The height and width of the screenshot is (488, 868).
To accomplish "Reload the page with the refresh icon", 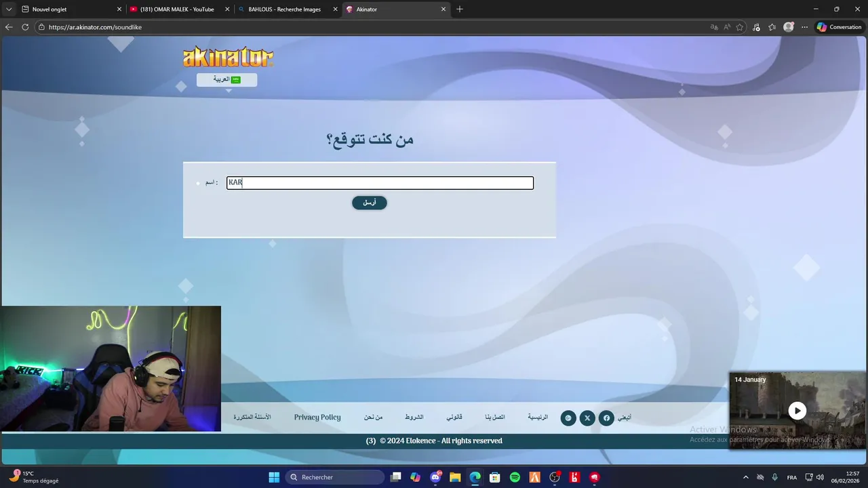I will pos(25,27).
